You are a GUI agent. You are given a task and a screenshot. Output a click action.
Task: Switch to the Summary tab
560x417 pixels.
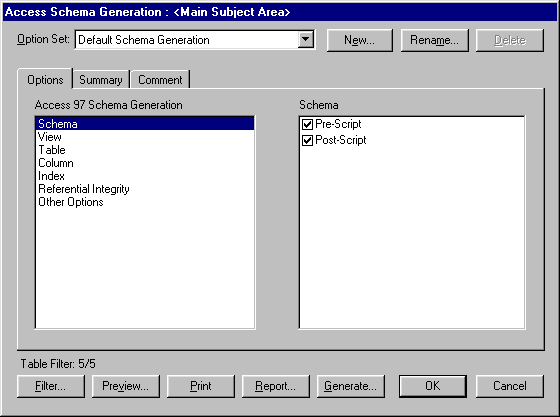click(101, 79)
